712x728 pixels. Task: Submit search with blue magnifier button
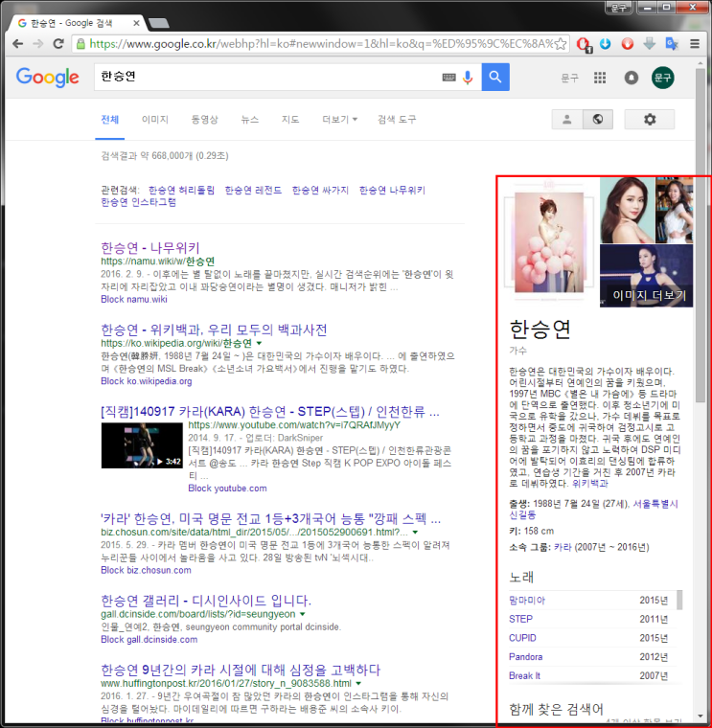[495, 77]
